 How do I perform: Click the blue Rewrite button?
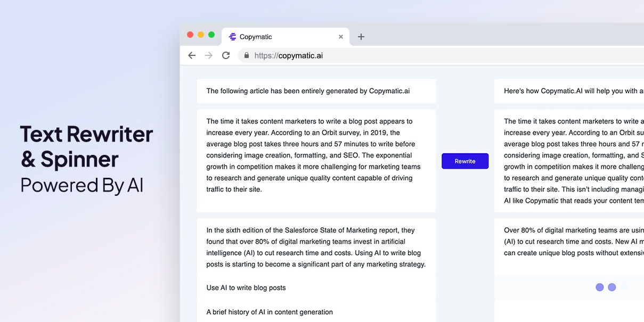click(x=465, y=161)
